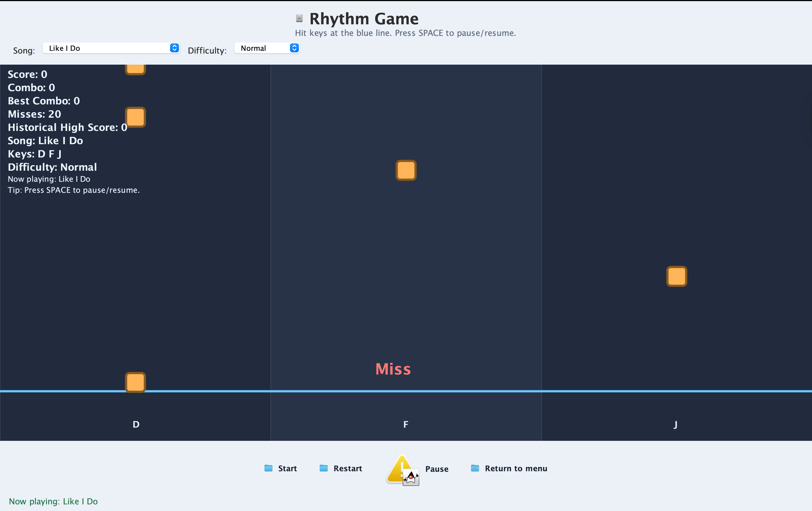
Task: Click the orange note in the F lane
Action: pyautogui.click(x=406, y=170)
